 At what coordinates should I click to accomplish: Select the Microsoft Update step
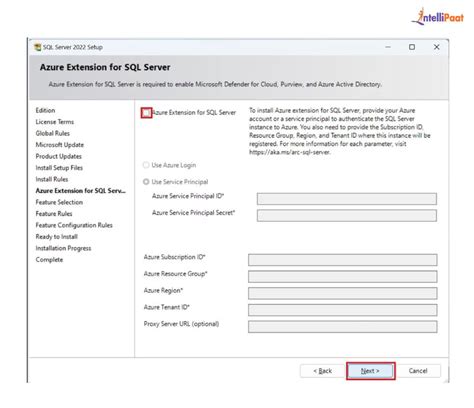[x=60, y=145]
